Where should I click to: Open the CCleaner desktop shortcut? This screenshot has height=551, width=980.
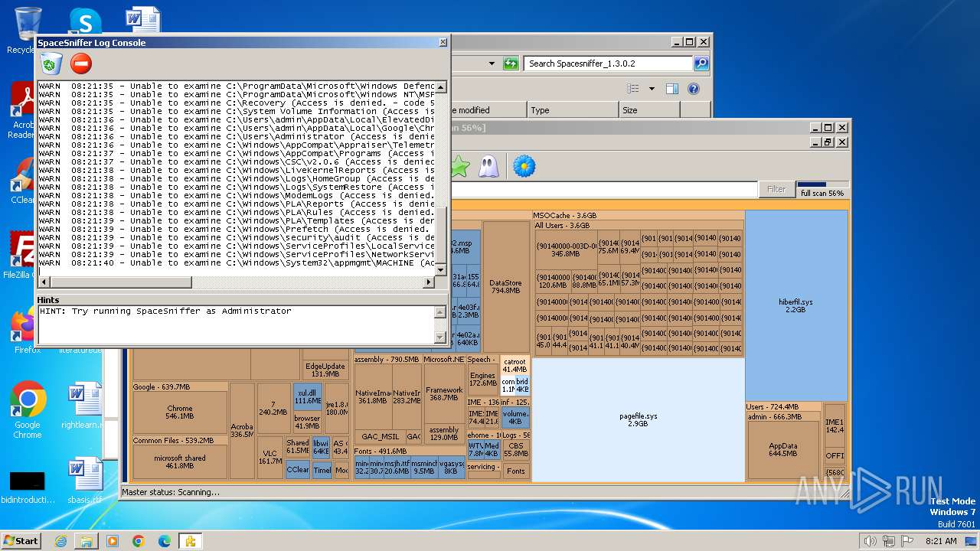click(x=21, y=181)
